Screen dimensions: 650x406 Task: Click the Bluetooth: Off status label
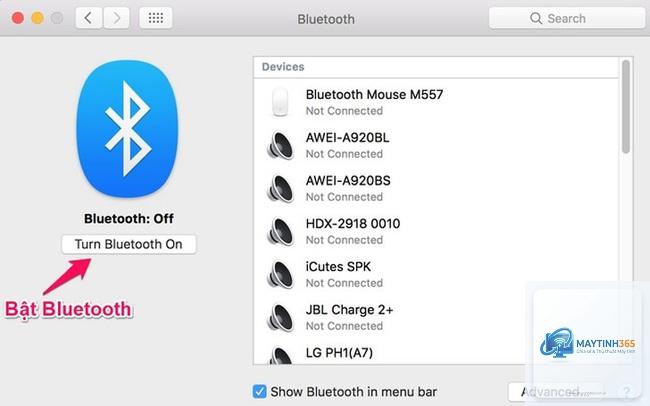click(129, 219)
